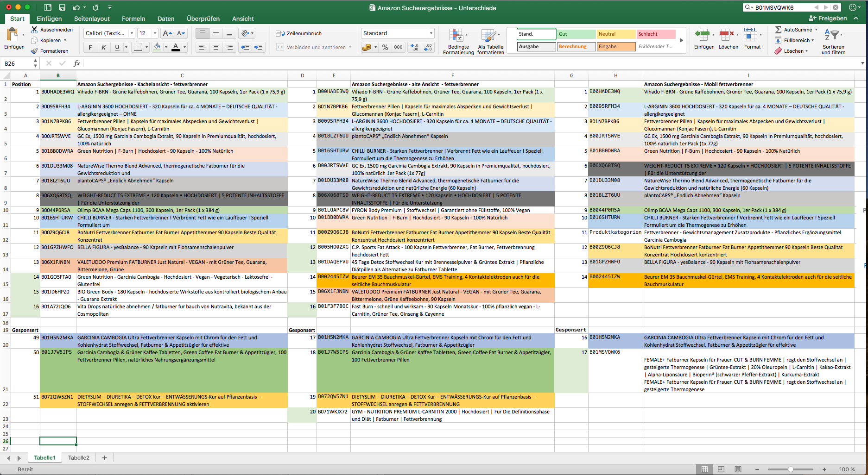Apply the Gut cell style
This screenshot has height=475, width=868.
pos(576,34)
